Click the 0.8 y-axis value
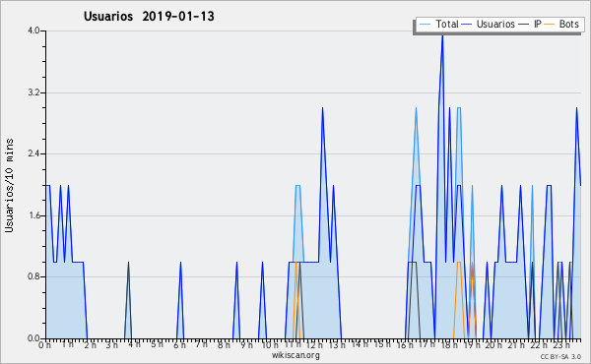Viewport: 591px width, 364px height. click(33, 276)
